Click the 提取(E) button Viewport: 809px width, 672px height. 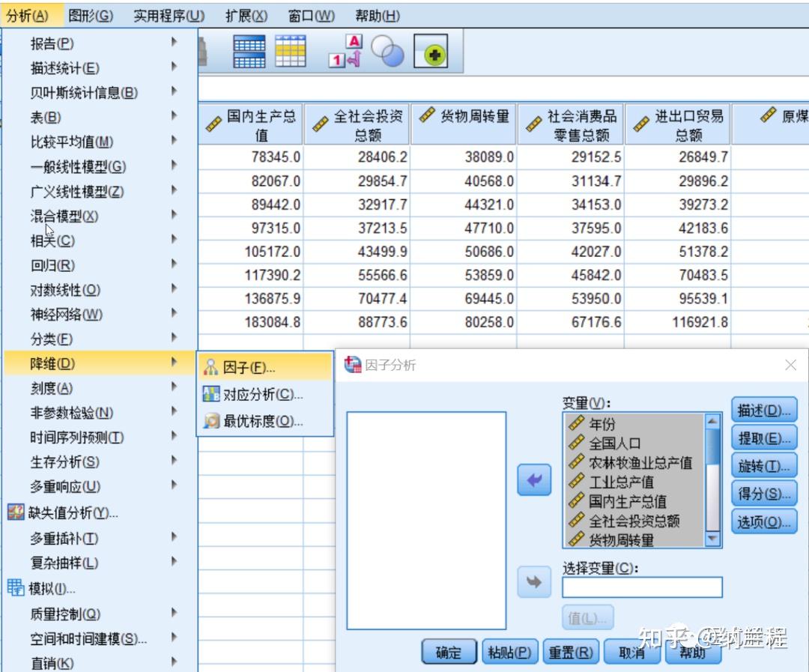pyautogui.click(x=764, y=438)
